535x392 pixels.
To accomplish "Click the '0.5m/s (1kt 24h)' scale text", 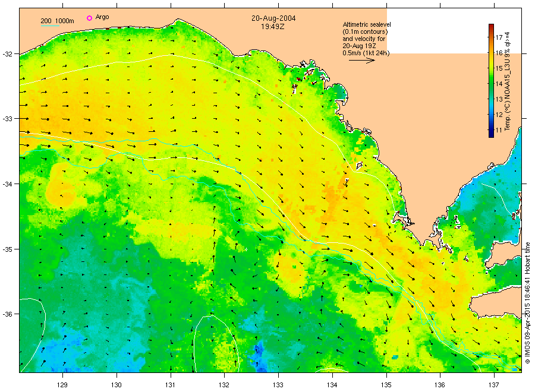I will (x=366, y=53).
